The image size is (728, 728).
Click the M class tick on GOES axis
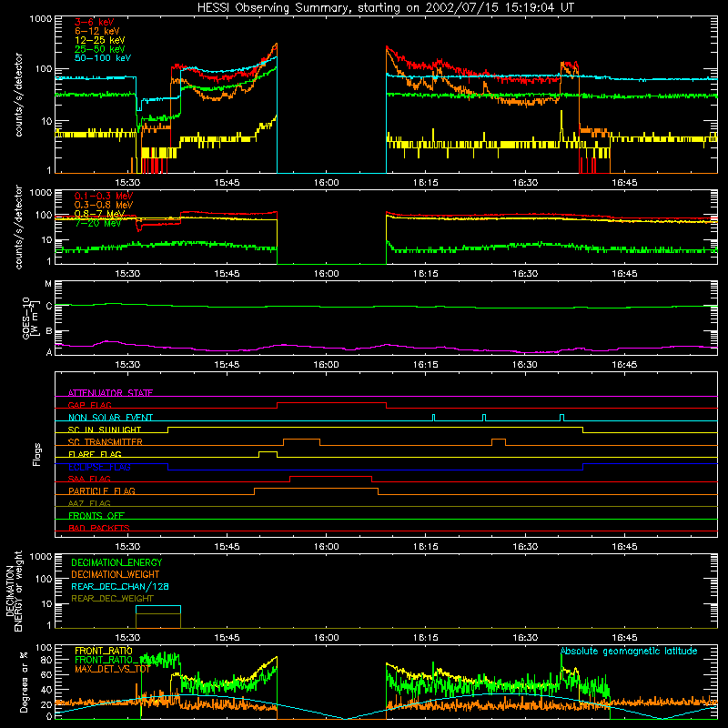point(48,284)
